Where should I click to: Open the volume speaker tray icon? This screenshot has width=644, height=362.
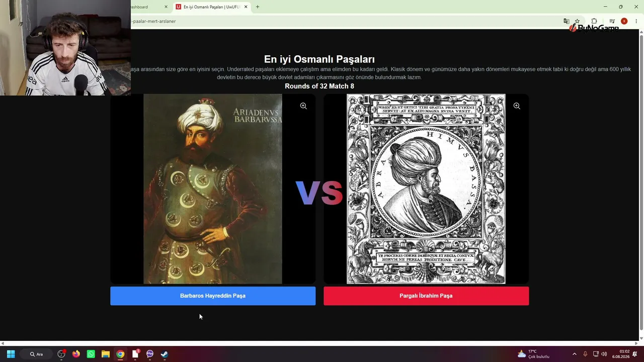(x=604, y=354)
